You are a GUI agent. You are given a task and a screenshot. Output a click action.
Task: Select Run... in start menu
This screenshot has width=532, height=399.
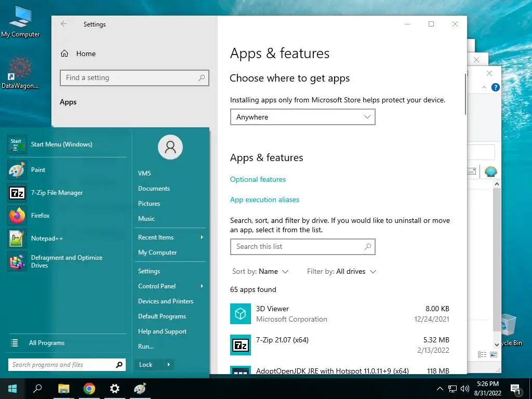point(146,347)
